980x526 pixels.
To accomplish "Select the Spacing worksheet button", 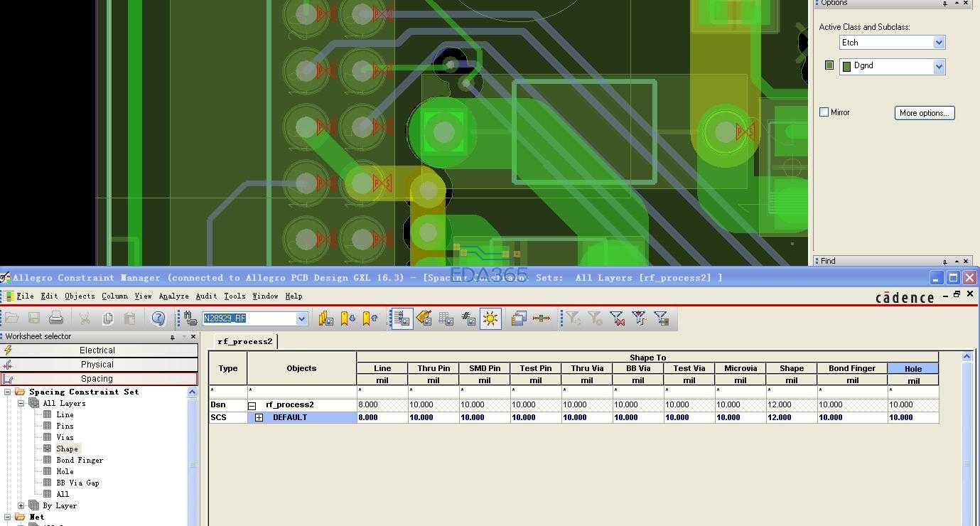I will pos(99,379).
